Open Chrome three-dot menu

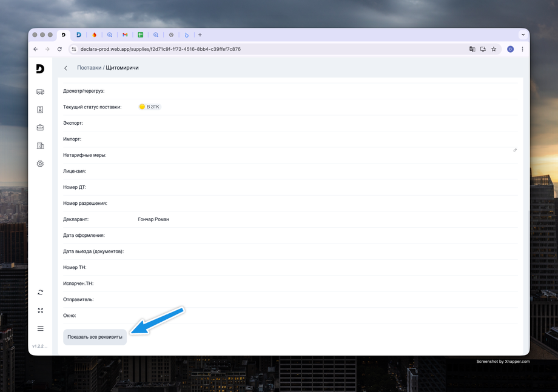[x=522, y=49]
